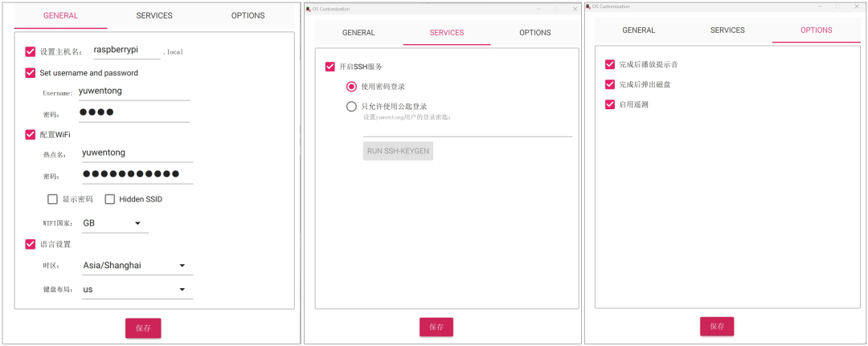868x346 pixels.
Task: Click 保存 button in right window
Action: [717, 326]
